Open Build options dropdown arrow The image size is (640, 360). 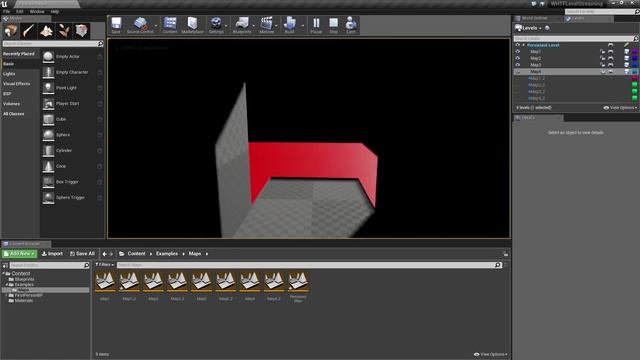[x=302, y=25]
